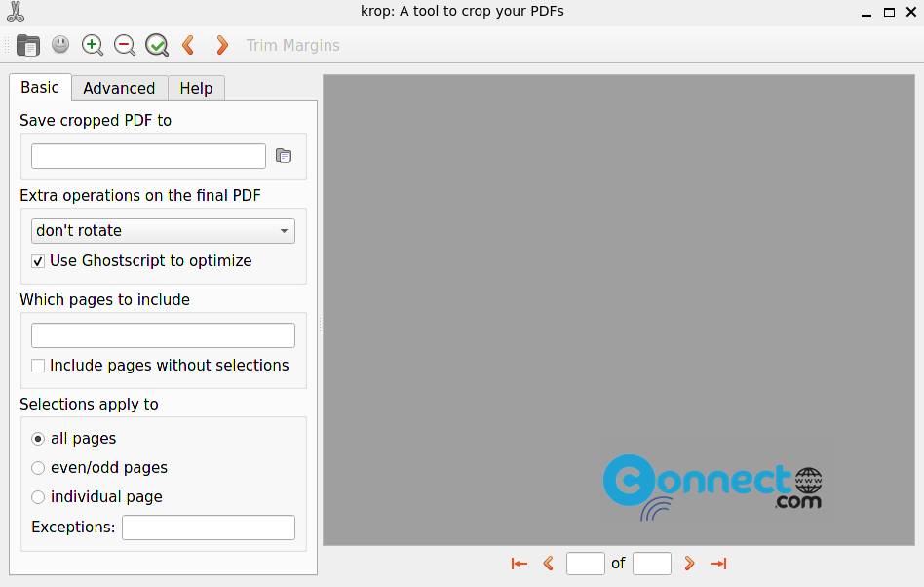The image size is (924, 587).
Task: Browse for output file location
Action: pyautogui.click(x=284, y=156)
